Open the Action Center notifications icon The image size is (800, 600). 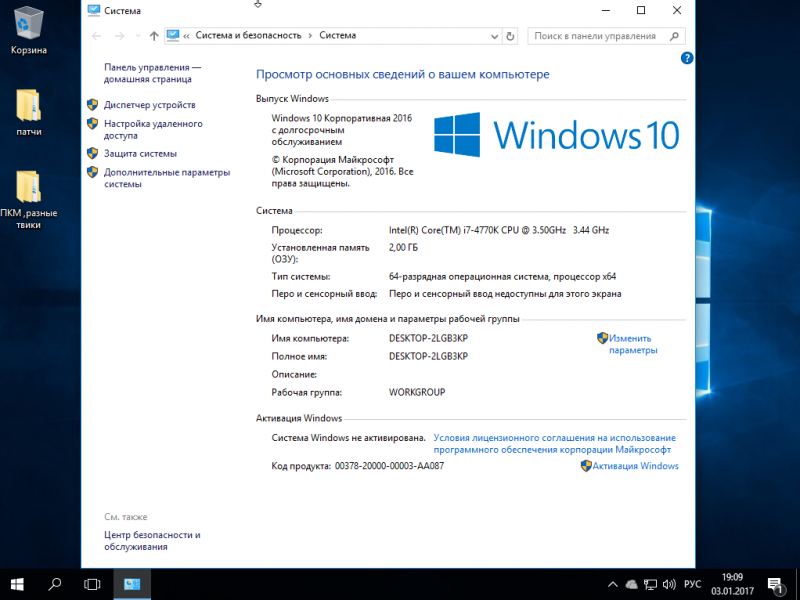tap(775, 585)
